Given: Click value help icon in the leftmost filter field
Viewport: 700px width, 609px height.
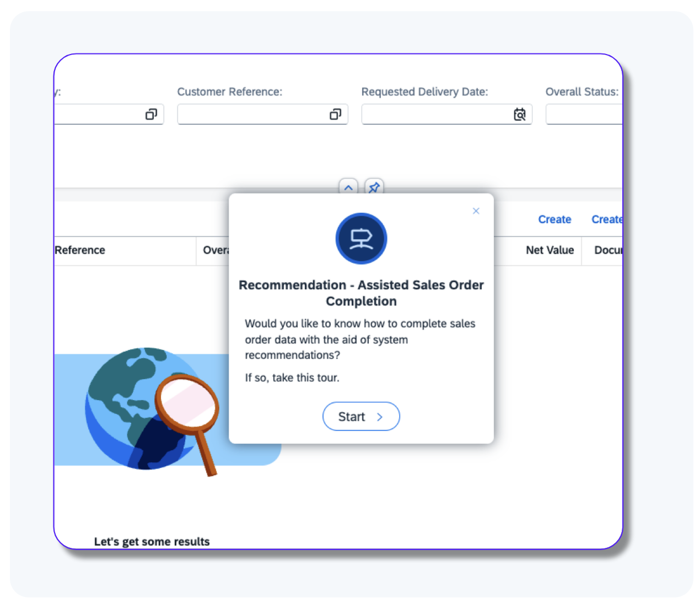Looking at the screenshot, I should tap(151, 114).
